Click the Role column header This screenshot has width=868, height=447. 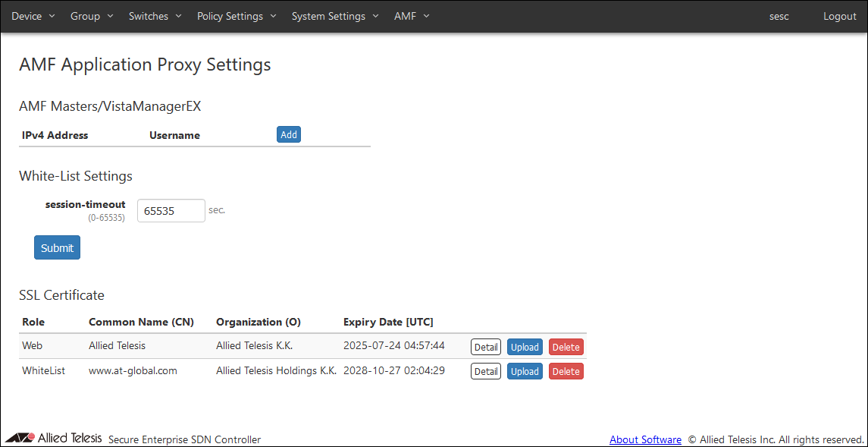click(33, 323)
